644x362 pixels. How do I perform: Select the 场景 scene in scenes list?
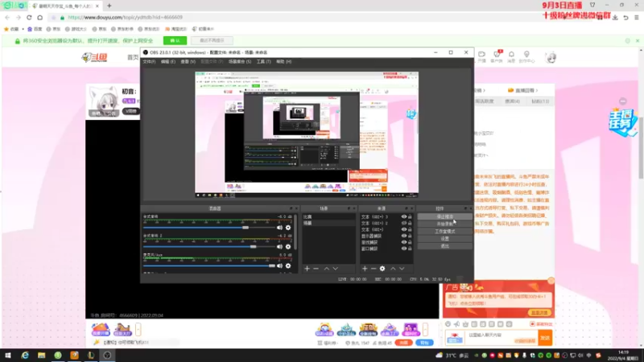point(328,223)
